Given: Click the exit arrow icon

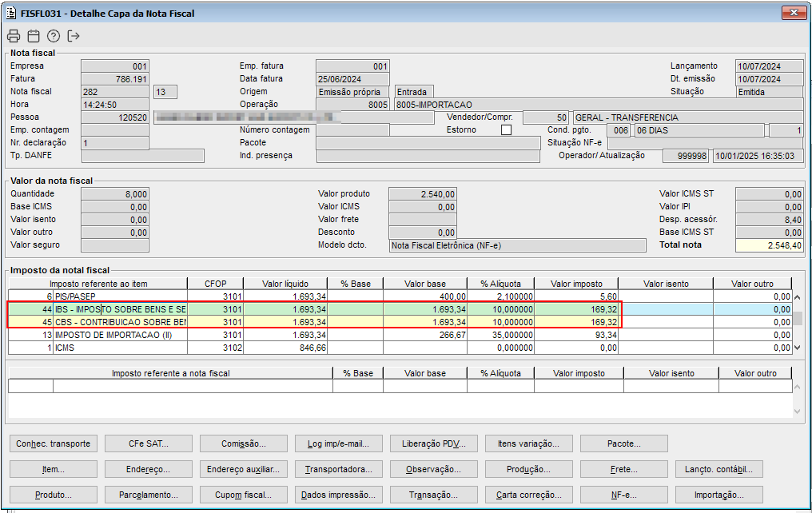Looking at the screenshot, I should [74, 36].
